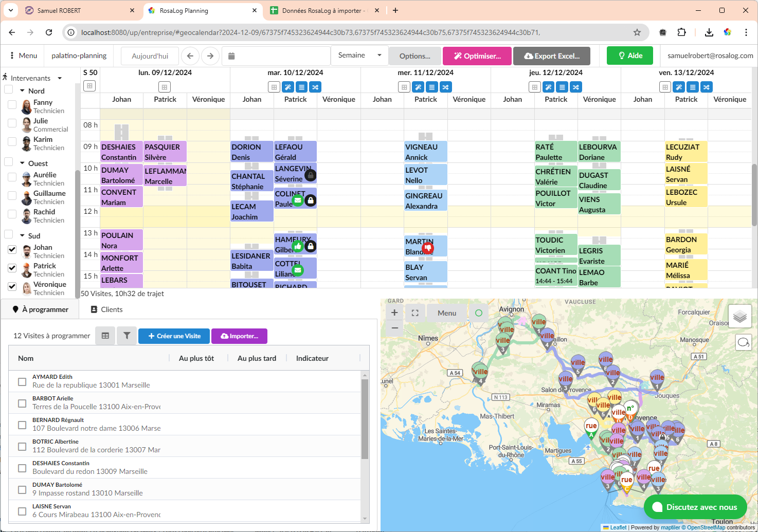758x532 pixels.
Task: Click the table view icon beside visits count
Action: click(105, 336)
